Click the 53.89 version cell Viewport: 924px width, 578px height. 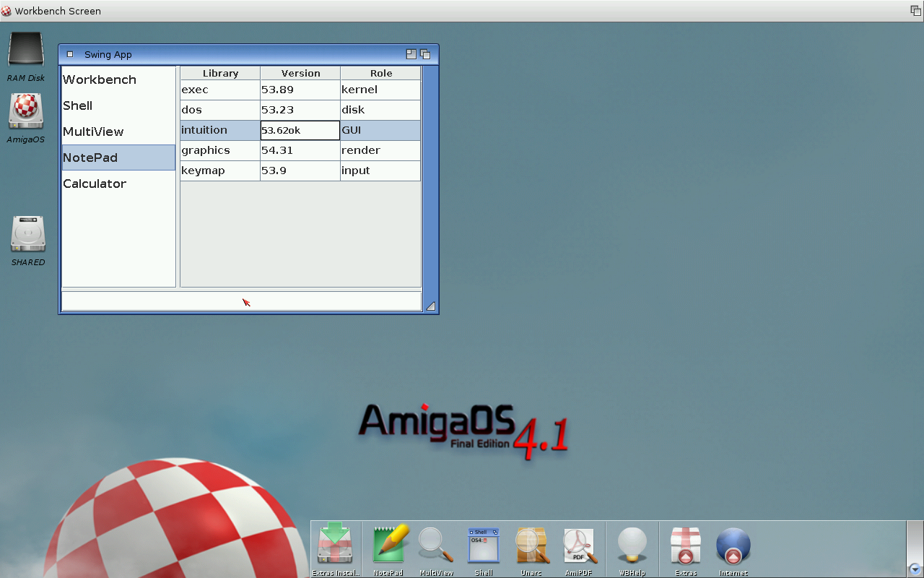point(300,90)
